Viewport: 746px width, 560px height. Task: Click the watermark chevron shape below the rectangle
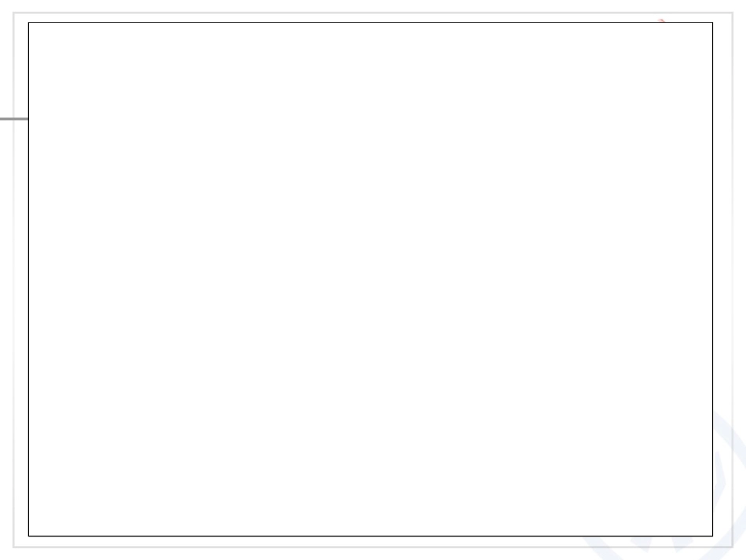[x=661, y=543]
